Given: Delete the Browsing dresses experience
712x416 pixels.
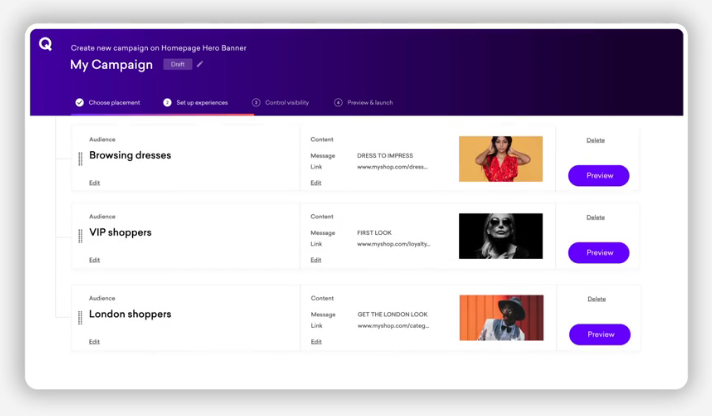Looking at the screenshot, I should (595, 140).
